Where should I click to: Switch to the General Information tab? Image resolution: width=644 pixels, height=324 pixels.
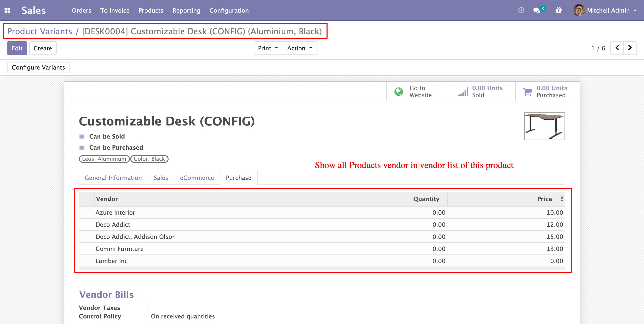click(113, 178)
